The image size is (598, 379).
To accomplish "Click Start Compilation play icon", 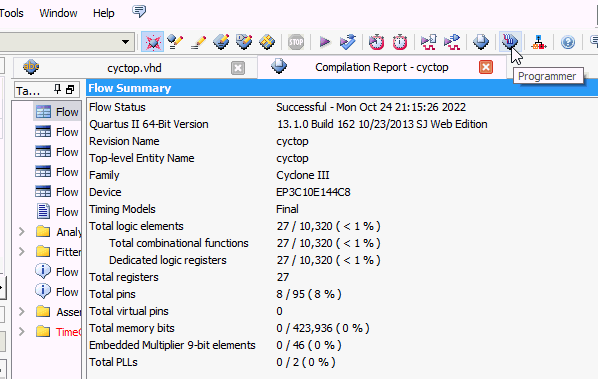I will [325, 42].
